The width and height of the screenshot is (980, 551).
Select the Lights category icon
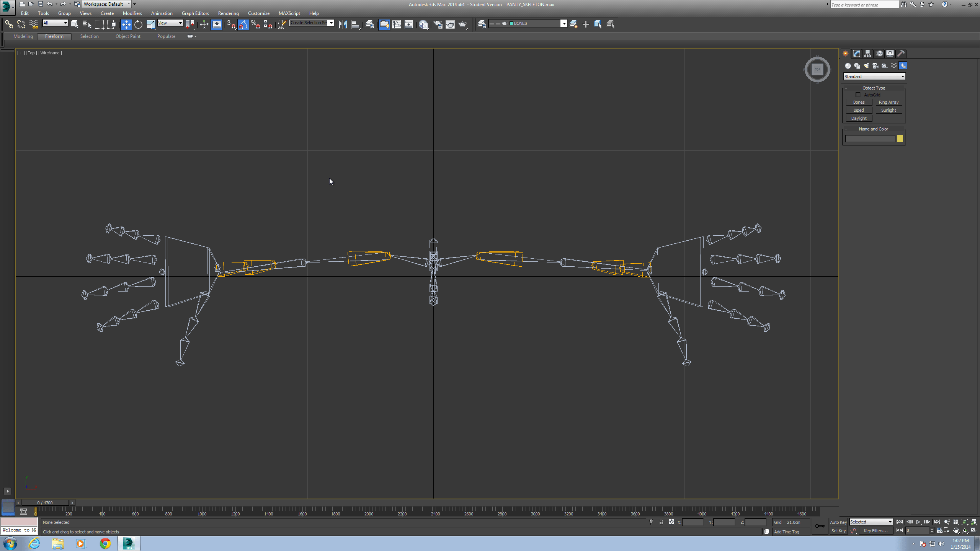[x=866, y=66]
